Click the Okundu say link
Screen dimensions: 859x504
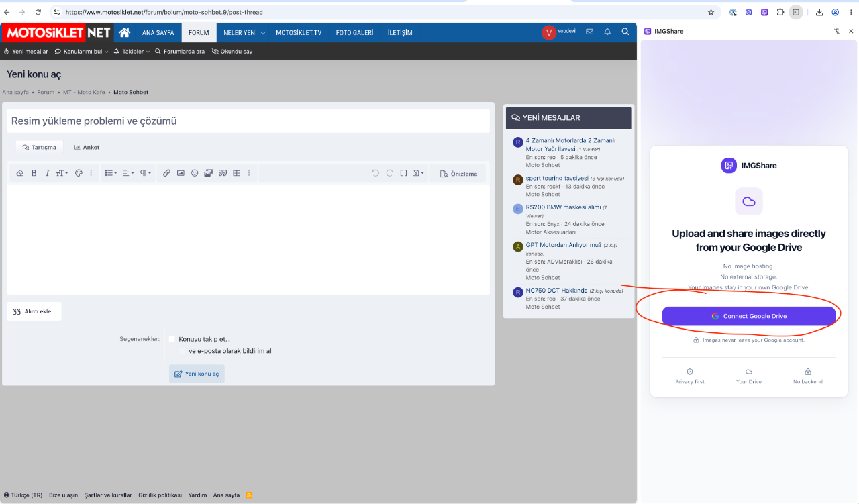coord(232,52)
